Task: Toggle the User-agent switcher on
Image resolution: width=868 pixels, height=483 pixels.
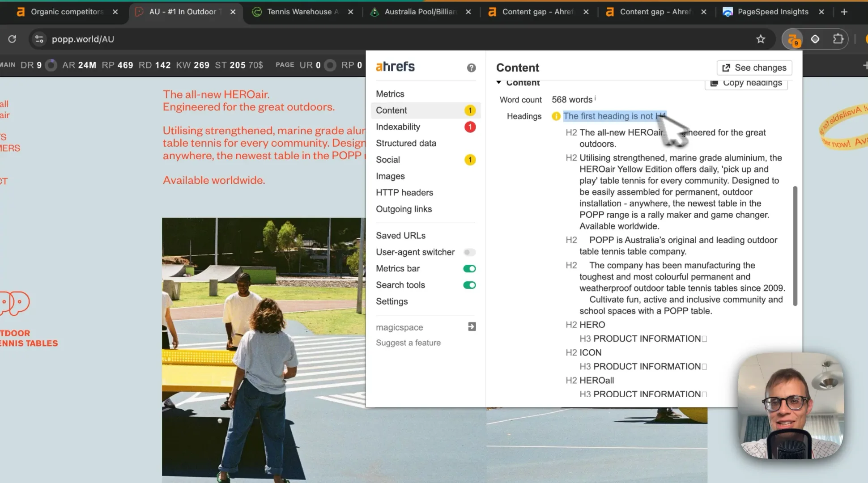Action: point(469,252)
